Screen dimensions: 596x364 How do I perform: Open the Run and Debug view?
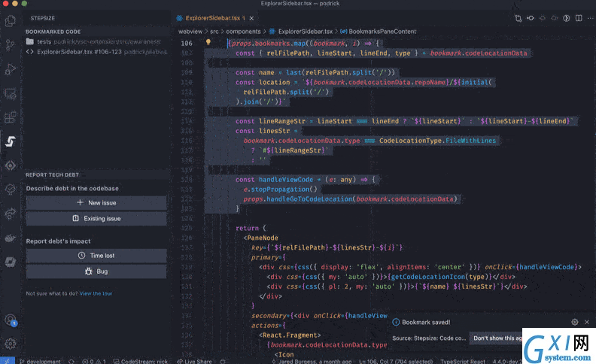click(x=11, y=69)
